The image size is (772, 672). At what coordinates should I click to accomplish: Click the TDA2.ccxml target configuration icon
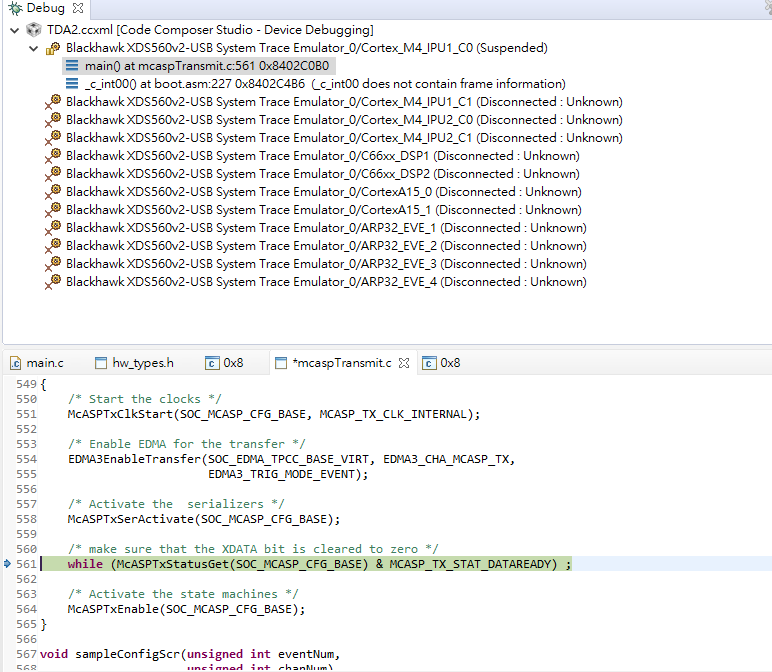pos(33,30)
